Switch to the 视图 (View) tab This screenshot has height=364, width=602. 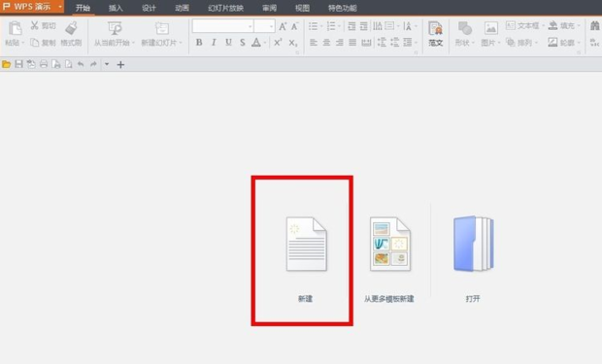(x=302, y=8)
